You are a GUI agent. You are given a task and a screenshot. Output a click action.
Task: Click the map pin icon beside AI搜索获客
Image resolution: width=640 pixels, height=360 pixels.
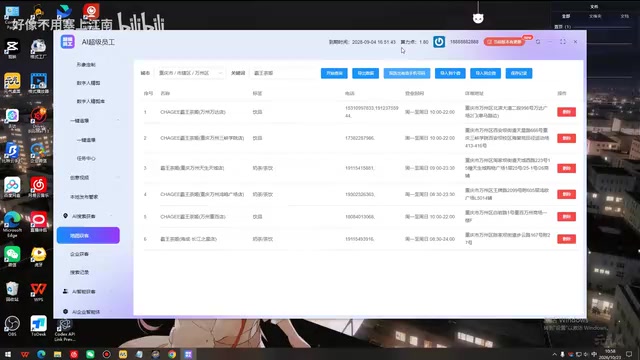(x=65, y=216)
